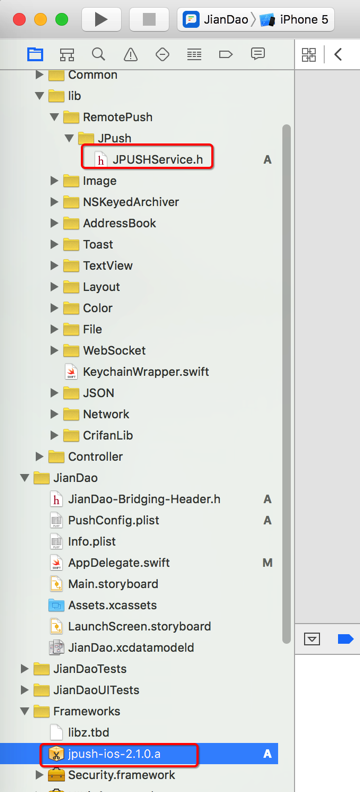360x792 pixels.
Task: Select the iPhone 5 destination
Action: coord(294,20)
